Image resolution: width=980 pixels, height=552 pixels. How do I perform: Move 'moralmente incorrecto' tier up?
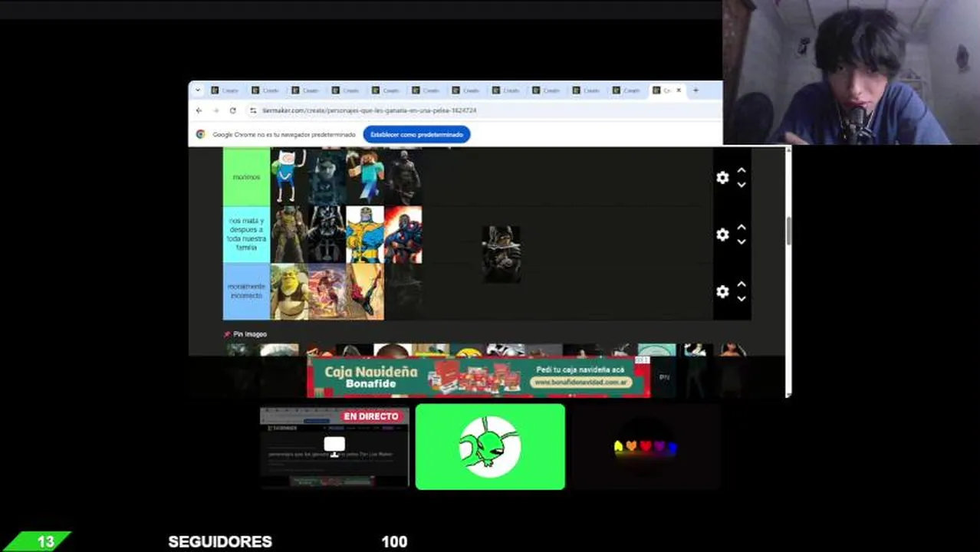click(742, 284)
